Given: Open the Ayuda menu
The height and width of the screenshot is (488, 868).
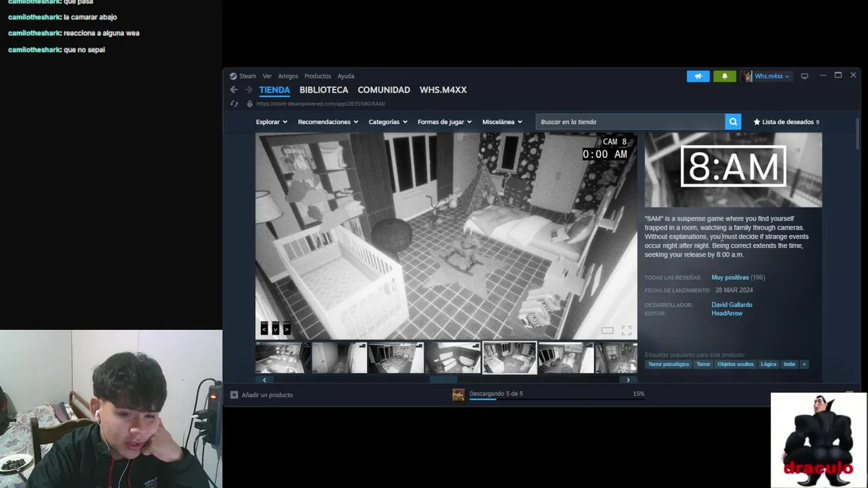Looking at the screenshot, I should [346, 76].
